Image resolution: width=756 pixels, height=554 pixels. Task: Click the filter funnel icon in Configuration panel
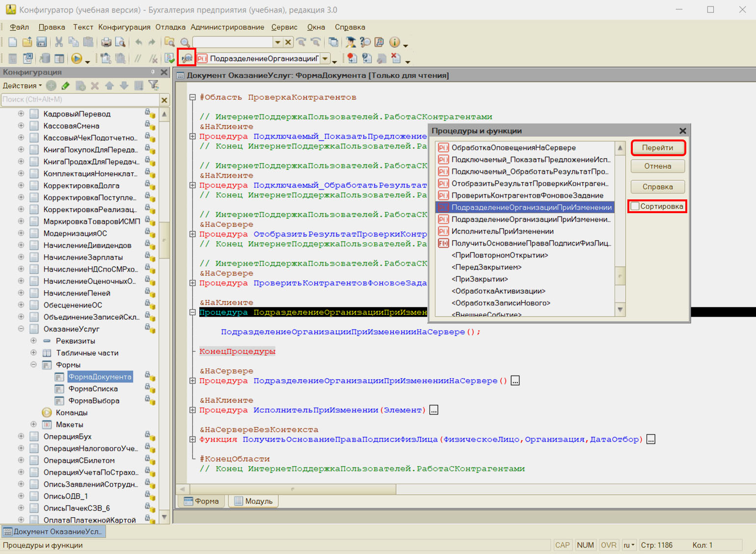coord(154,85)
